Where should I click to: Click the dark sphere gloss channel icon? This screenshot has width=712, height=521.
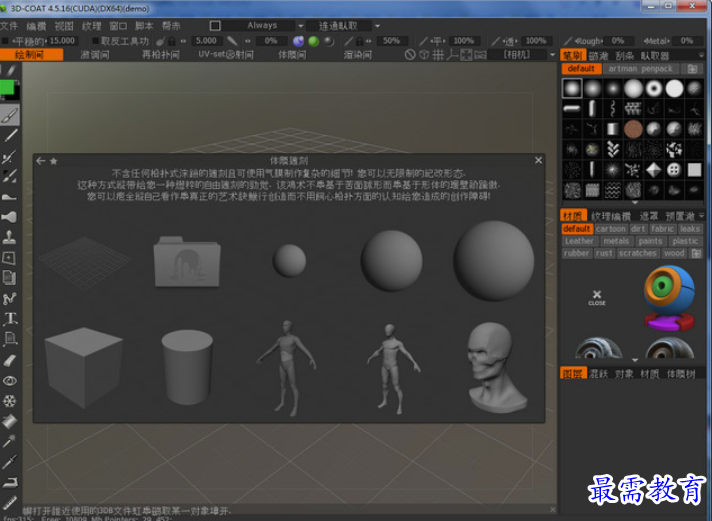(329, 41)
